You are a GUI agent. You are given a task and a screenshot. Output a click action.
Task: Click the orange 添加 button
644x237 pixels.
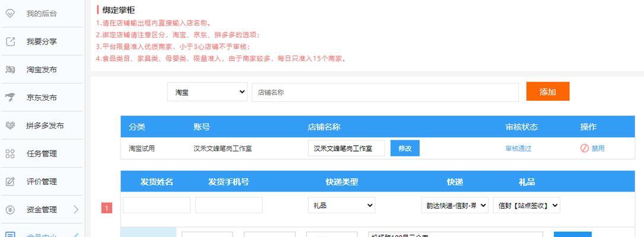(548, 91)
